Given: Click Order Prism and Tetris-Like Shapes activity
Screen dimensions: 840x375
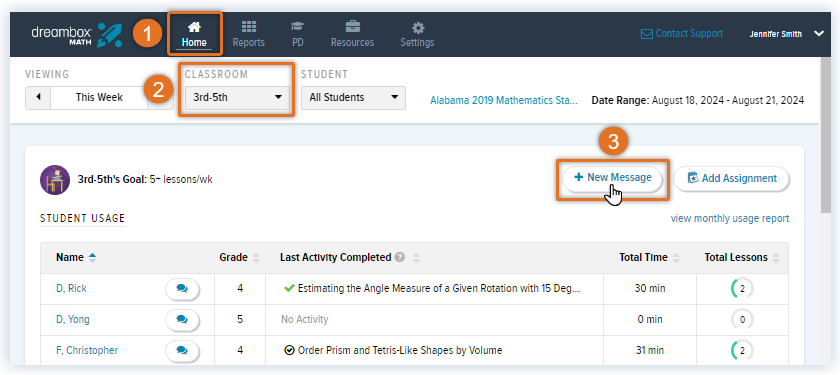Looking at the screenshot, I should tap(400, 350).
